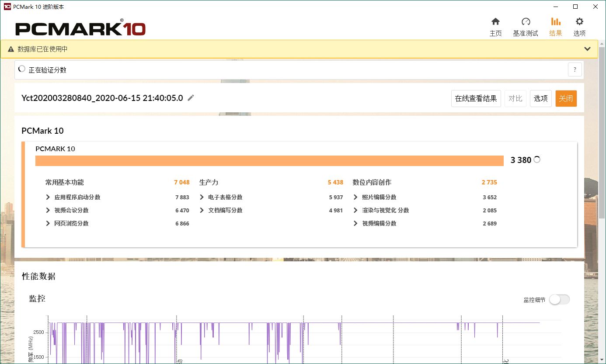The height and width of the screenshot is (364, 606).
Task: Minimize the PCMark 10 window
Action: [x=555, y=7]
